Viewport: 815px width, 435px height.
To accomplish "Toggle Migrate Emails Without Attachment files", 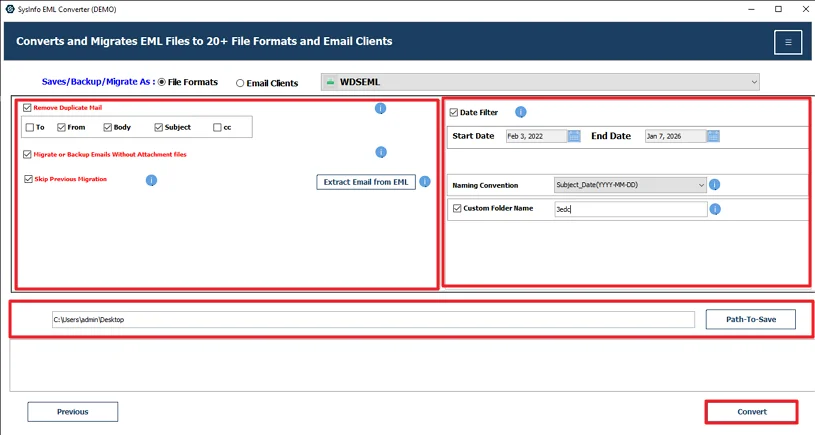I will pyautogui.click(x=27, y=154).
